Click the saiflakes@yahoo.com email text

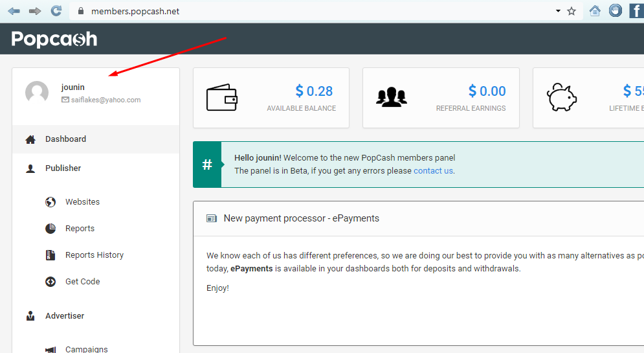click(105, 100)
